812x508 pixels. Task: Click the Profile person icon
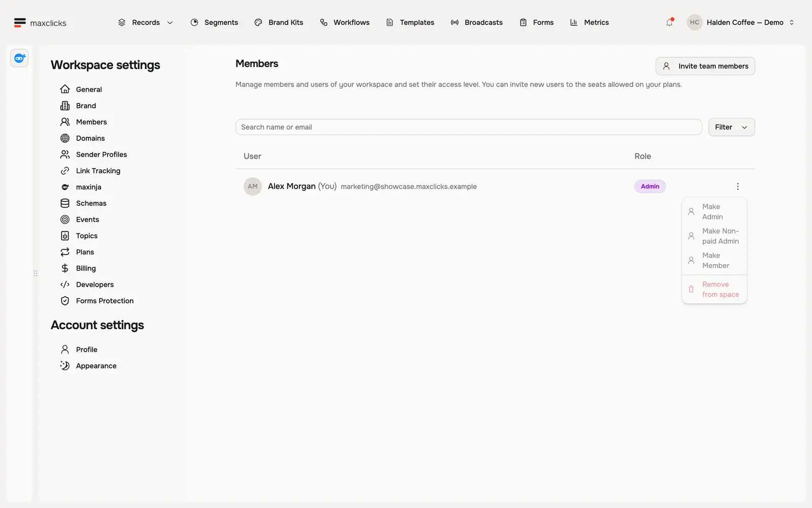65,350
